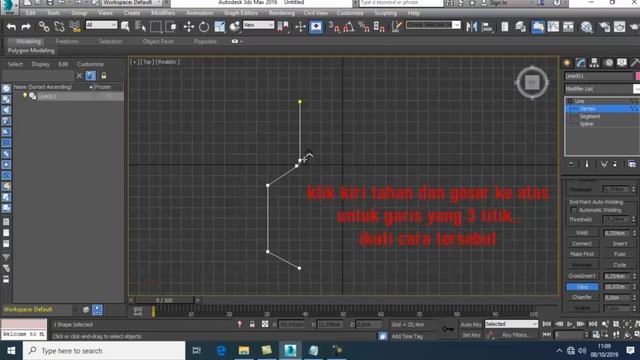Screen dimensions: 640x360
Task: Open the reference coordinate View dropdown
Action: 258,25
